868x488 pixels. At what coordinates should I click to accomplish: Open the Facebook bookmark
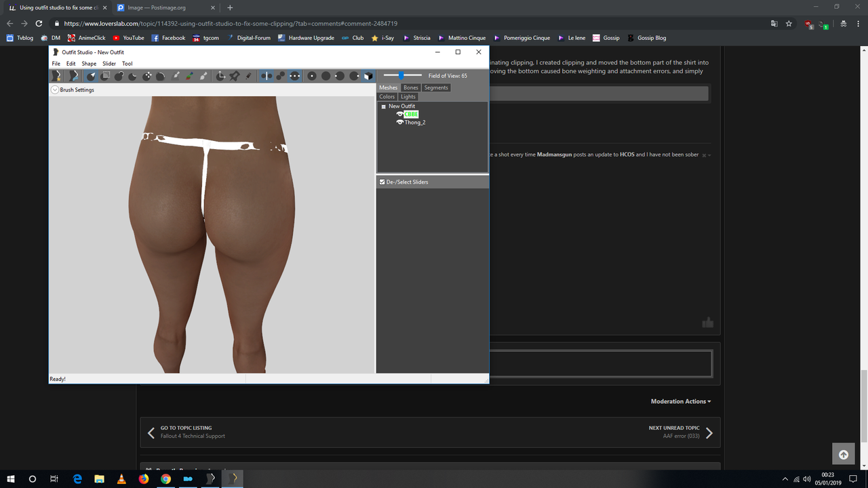tap(168, 38)
